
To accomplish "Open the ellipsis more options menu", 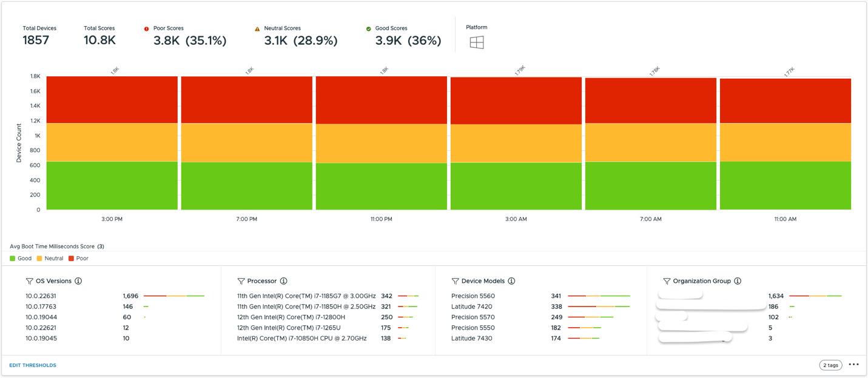I will click(855, 365).
